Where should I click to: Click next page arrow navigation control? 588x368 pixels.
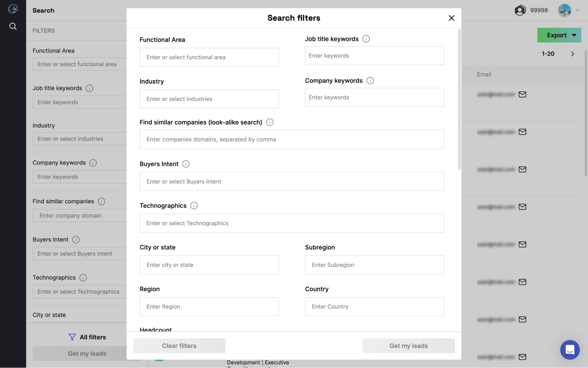[x=573, y=54]
